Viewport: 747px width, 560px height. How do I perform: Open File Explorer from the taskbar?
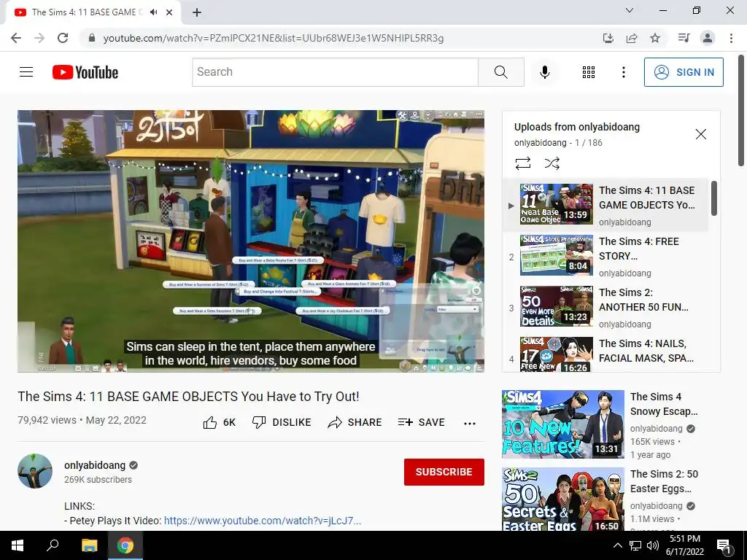click(89, 545)
